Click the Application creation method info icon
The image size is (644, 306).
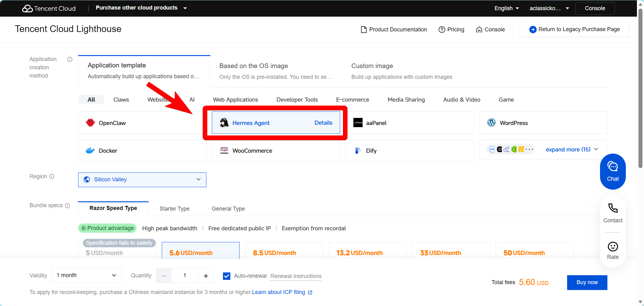pyautogui.click(x=70, y=59)
